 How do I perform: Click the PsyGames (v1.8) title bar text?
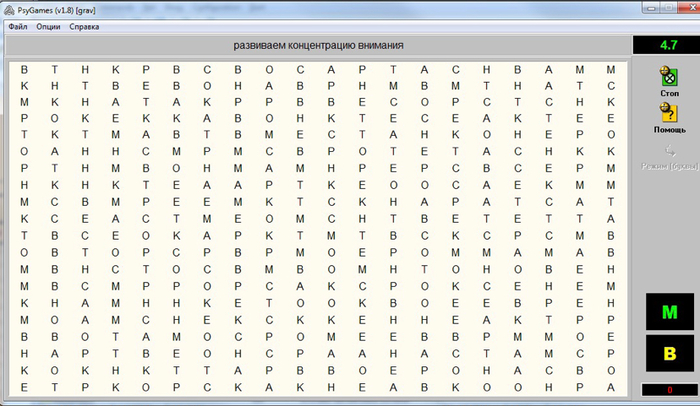tap(50, 8)
